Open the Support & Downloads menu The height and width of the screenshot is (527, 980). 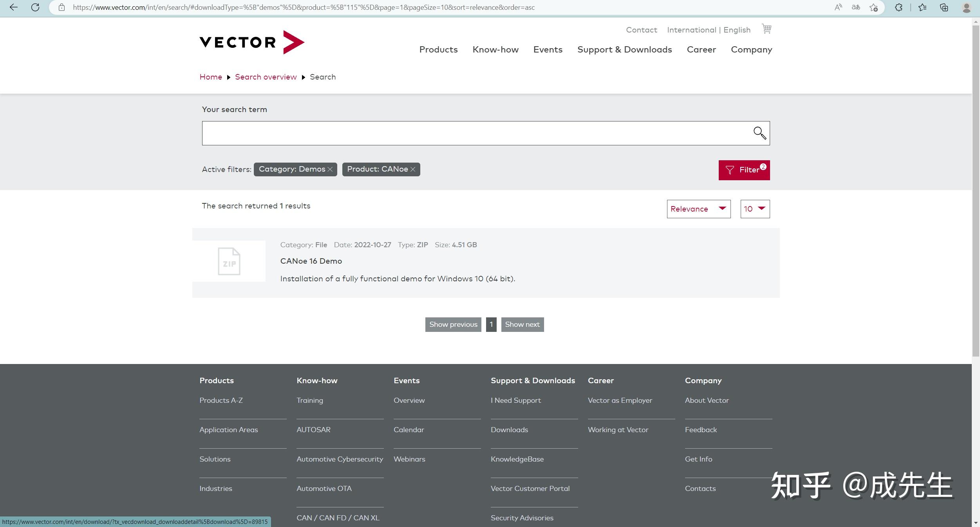pos(624,50)
